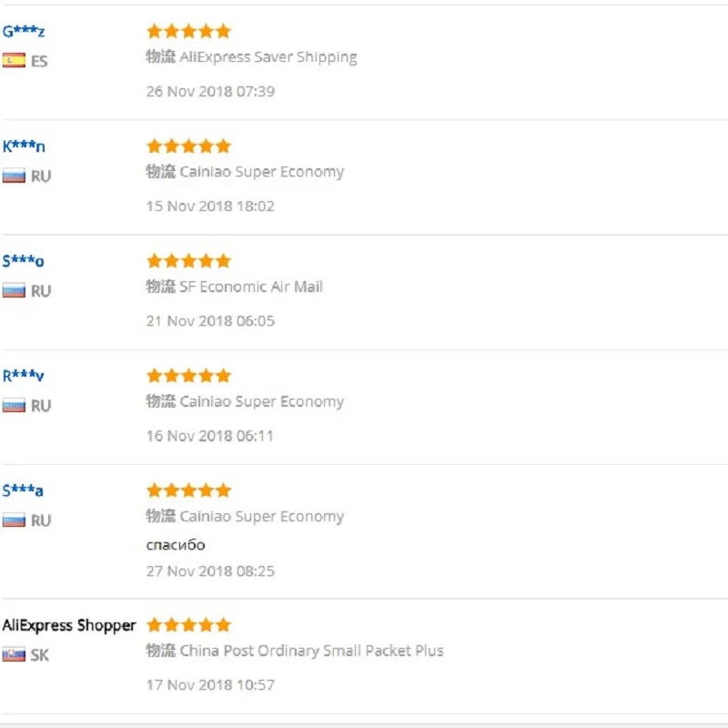The height and width of the screenshot is (728, 728).
Task: Open reviewer S***o's profile
Action: coord(23,262)
